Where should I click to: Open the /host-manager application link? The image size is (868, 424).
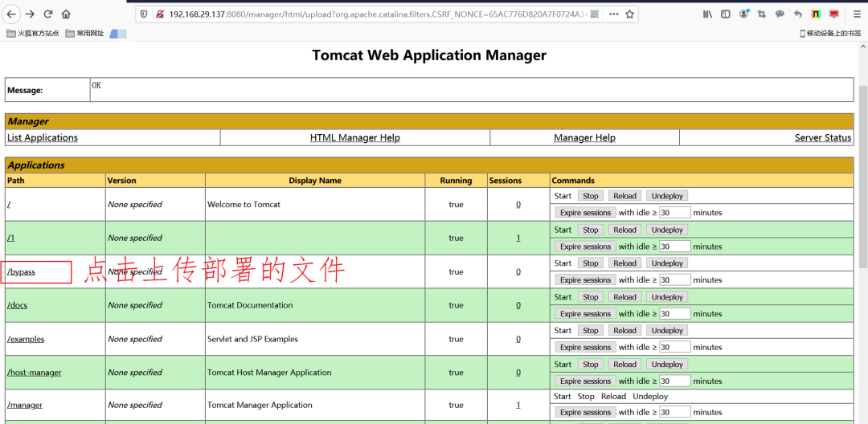tap(35, 373)
